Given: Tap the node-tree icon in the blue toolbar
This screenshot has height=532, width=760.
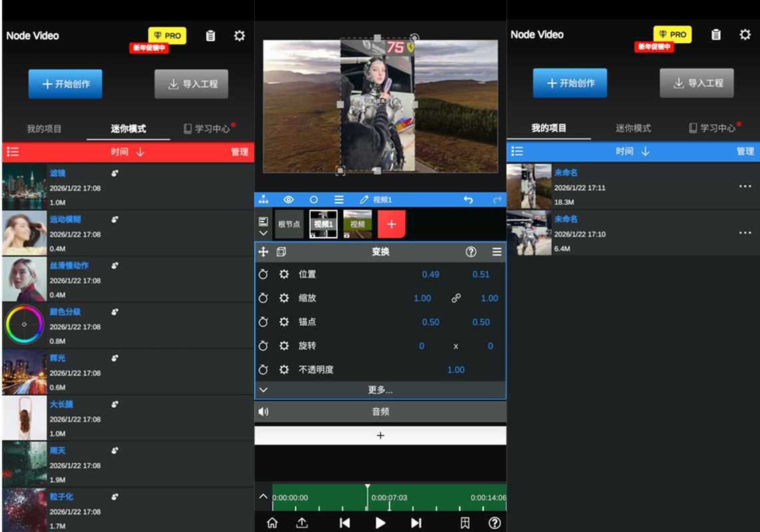Looking at the screenshot, I should 264,199.
